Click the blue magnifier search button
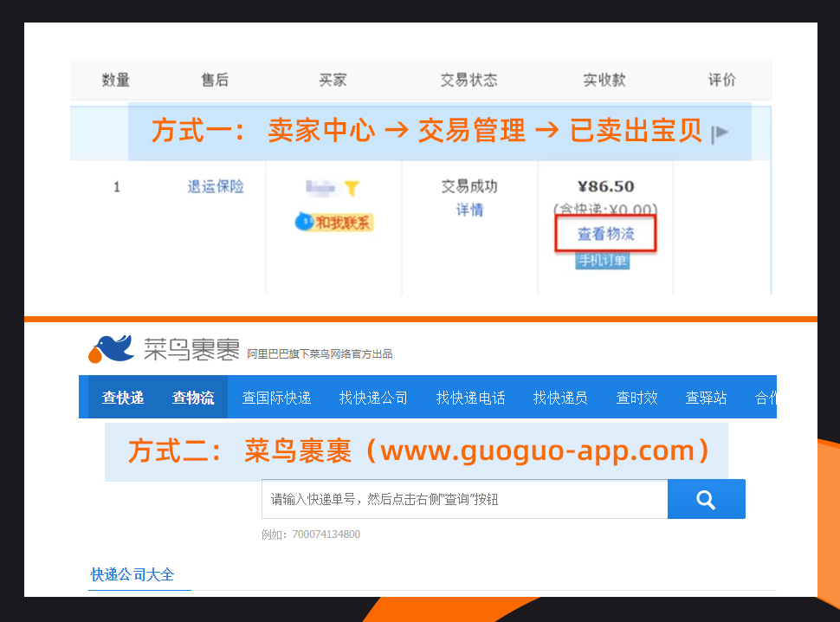The image size is (840, 622). 706,499
